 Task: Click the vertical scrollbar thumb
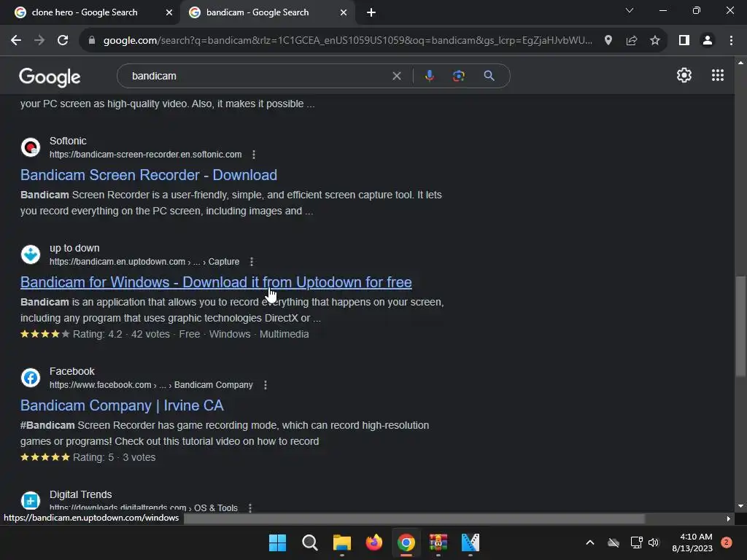click(740, 326)
